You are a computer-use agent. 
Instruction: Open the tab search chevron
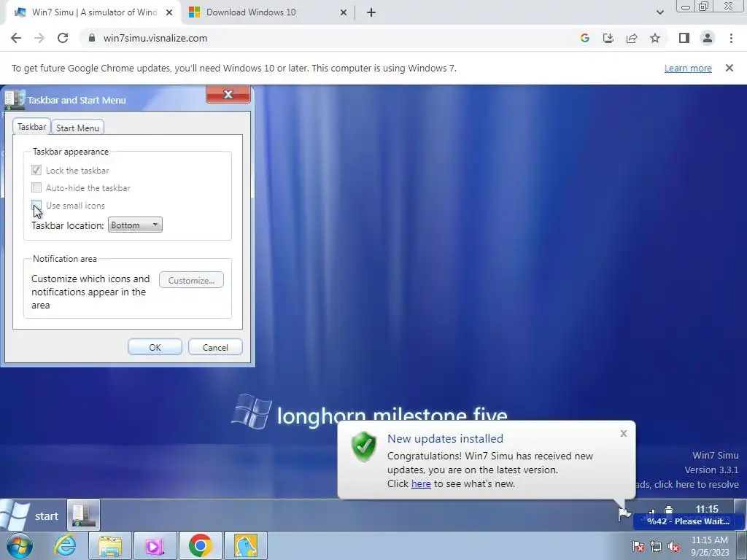click(x=659, y=12)
